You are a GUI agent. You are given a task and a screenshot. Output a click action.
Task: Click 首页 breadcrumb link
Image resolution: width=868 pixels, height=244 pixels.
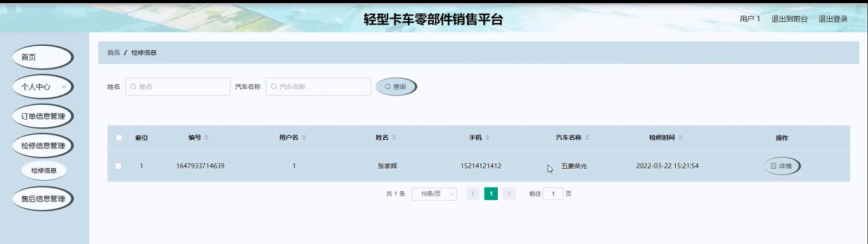113,53
